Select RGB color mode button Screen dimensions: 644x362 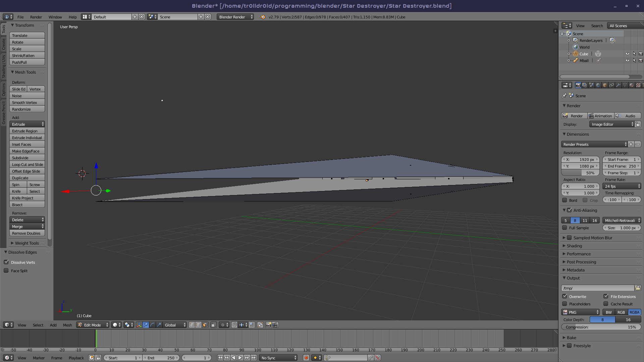point(621,312)
